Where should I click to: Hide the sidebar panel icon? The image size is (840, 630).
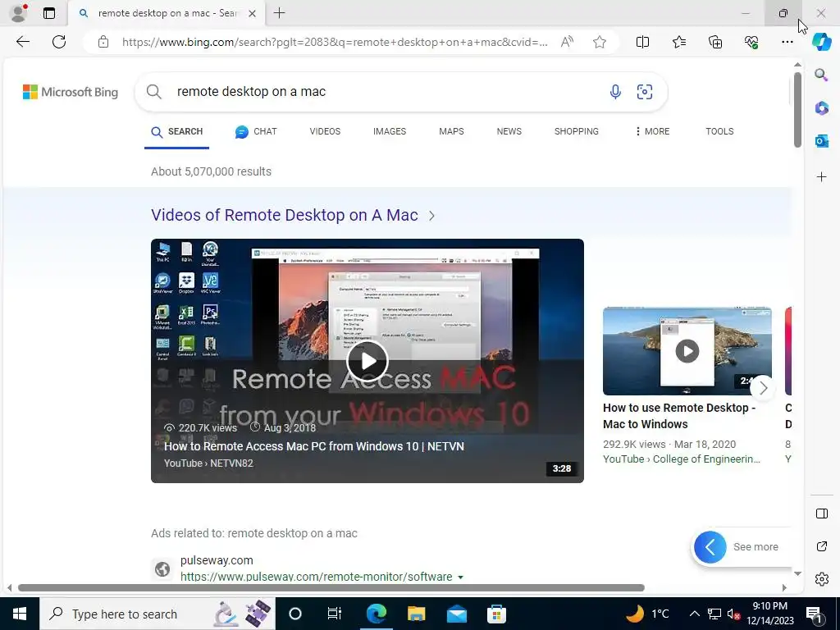(821, 514)
